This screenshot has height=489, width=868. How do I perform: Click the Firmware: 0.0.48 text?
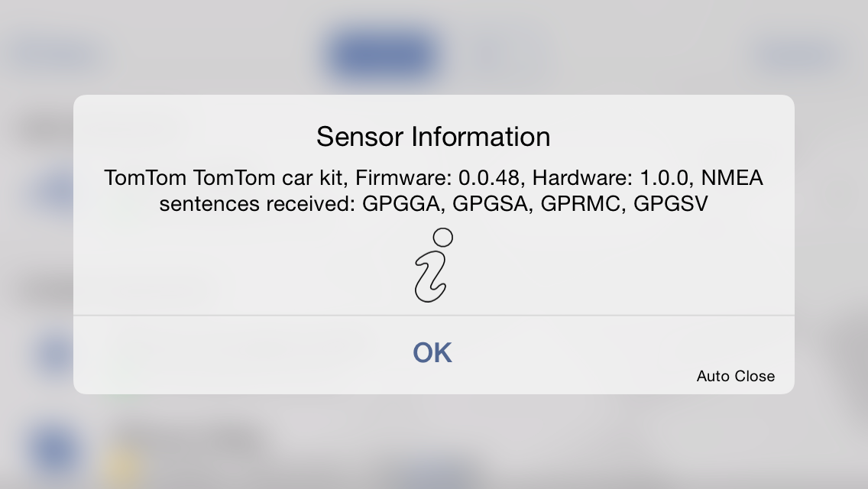coord(437,178)
